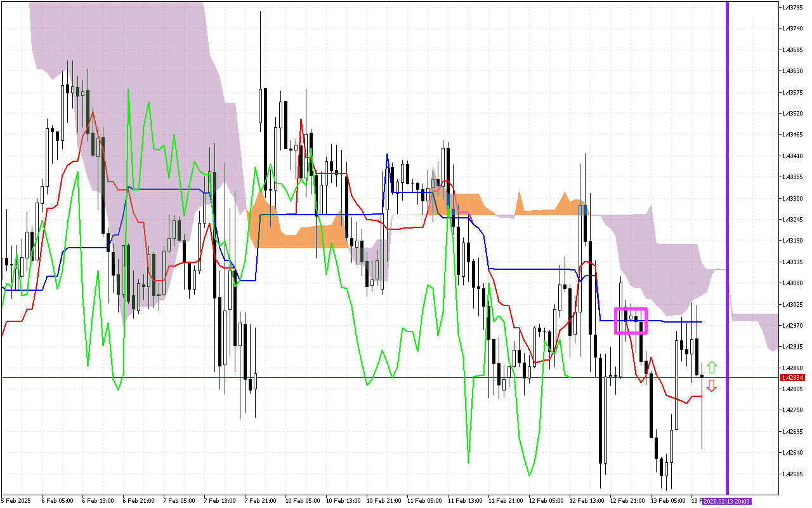This screenshot has width=812, height=508.
Task: Click the 1.43025 price axis label
Action: click(792, 304)
